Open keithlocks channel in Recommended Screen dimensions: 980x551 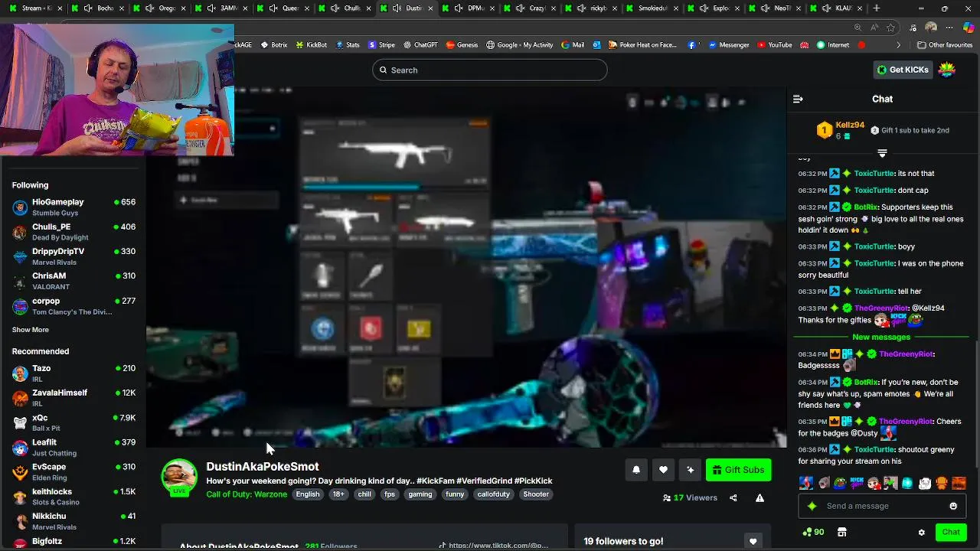click(x=73, y=497)
